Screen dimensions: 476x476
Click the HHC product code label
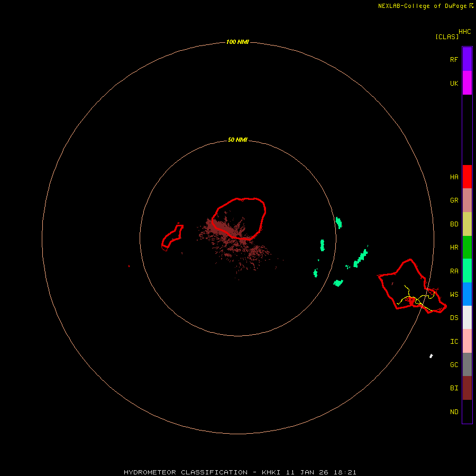[x=465, y=32]
